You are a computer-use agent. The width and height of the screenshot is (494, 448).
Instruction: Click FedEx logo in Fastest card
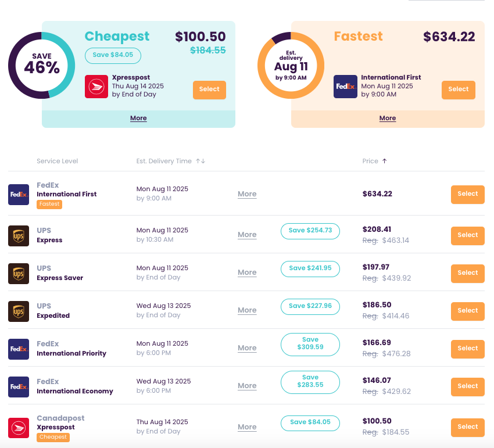pos(345,87)
